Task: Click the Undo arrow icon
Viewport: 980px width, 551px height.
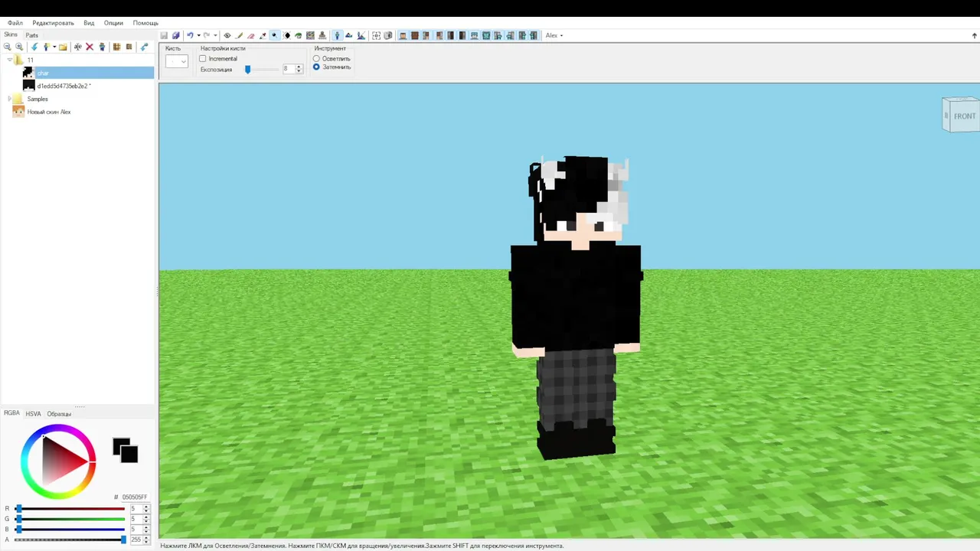Action: [190, 35]
